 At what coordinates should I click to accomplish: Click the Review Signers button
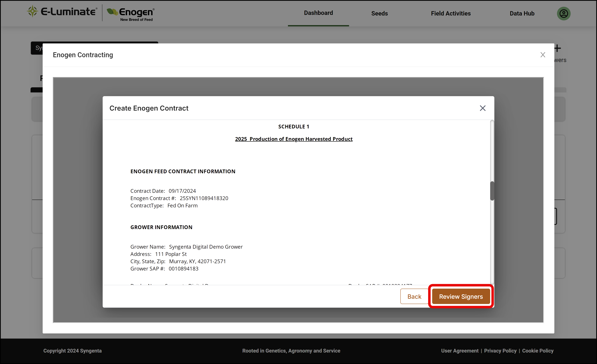tap(461, 296)
